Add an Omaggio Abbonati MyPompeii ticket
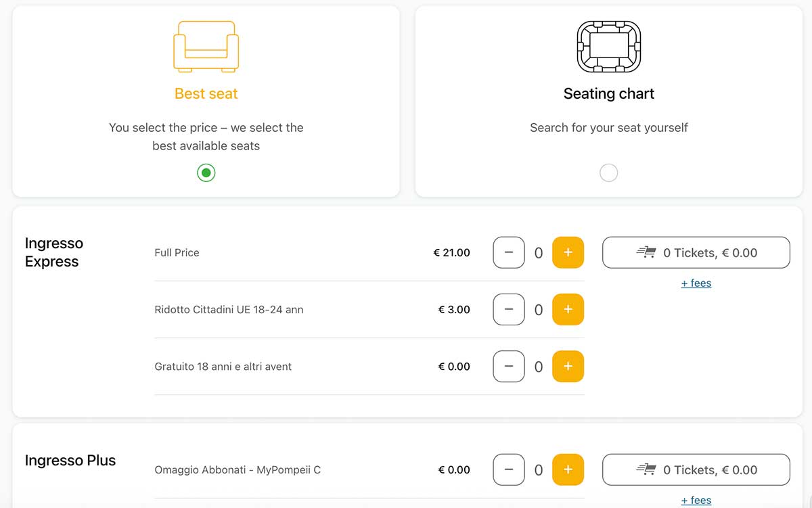 (568, 469)
